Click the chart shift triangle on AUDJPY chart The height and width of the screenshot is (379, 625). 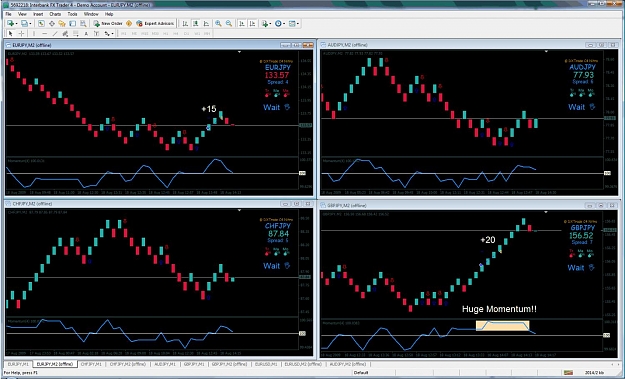click(x=546, y=51)
